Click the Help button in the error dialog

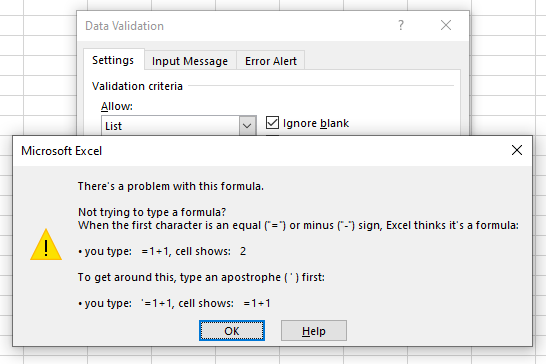[314, 331]
